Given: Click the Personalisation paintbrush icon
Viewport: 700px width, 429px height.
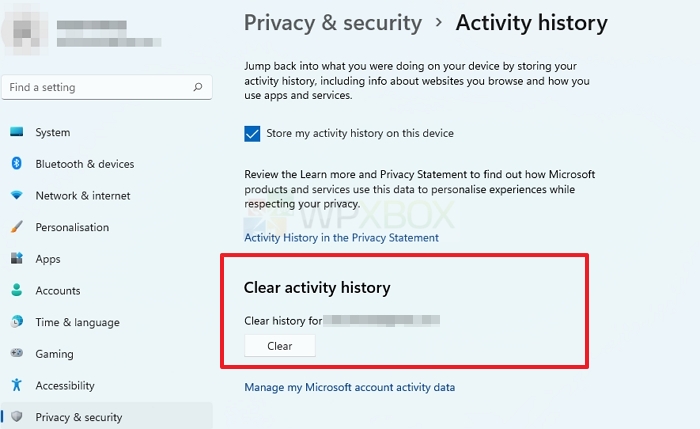Looking at the screenshot, I should (x=17, y=227).
